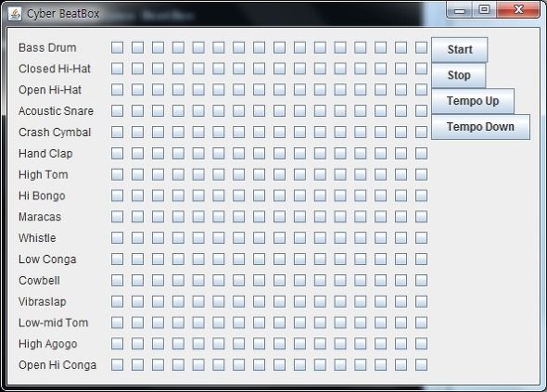Check last beat box for Open Hi Conga

[x=422, y=365]
